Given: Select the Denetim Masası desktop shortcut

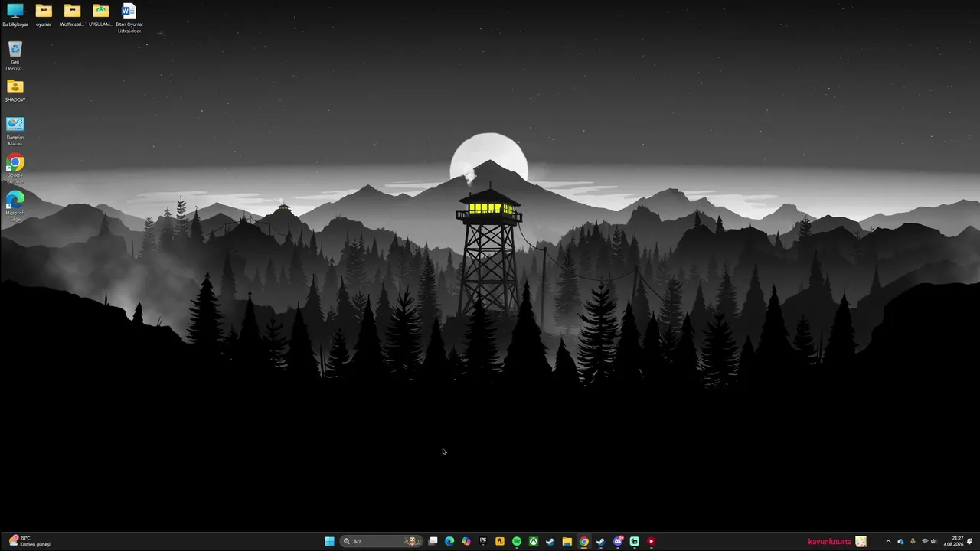Looking at the screenshot, I should pyautogui.click(x=15, y=131).
